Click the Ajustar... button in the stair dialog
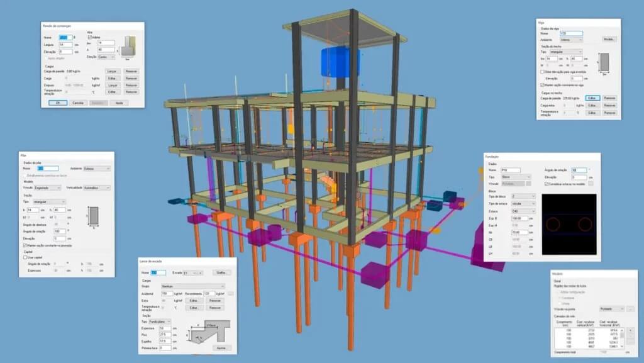This screenshot has height=363, width=644. tap(222, 348)
